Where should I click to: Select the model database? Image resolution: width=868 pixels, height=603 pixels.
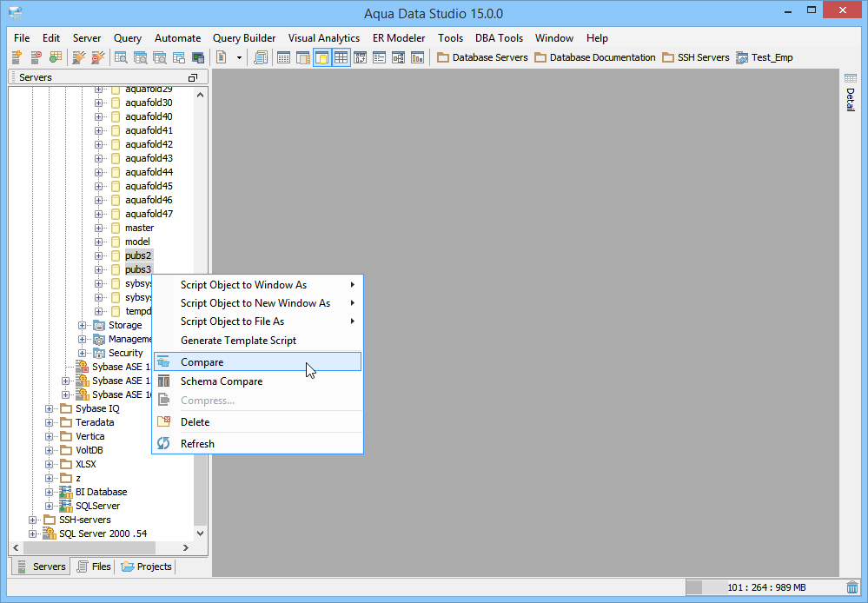tap(137, 242)
